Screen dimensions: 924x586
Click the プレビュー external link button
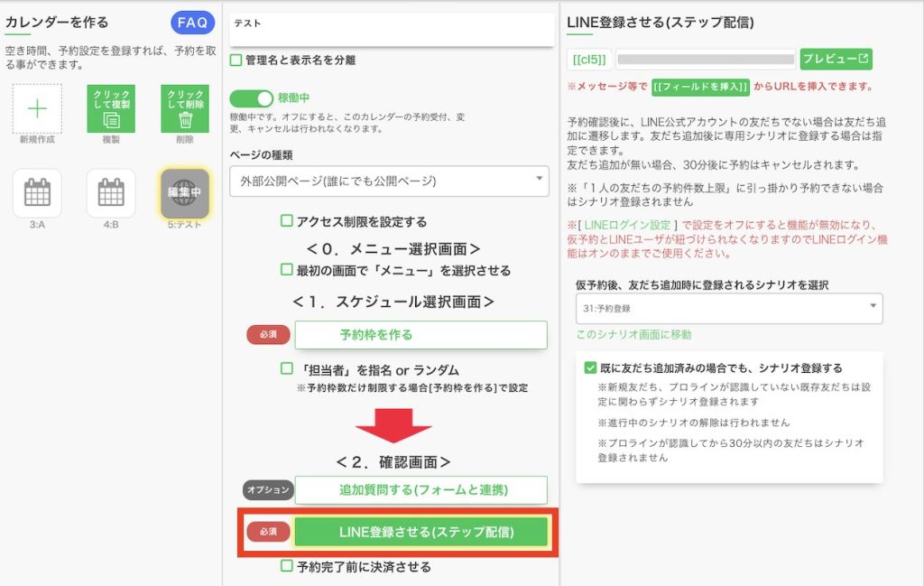tap(836, 60)
